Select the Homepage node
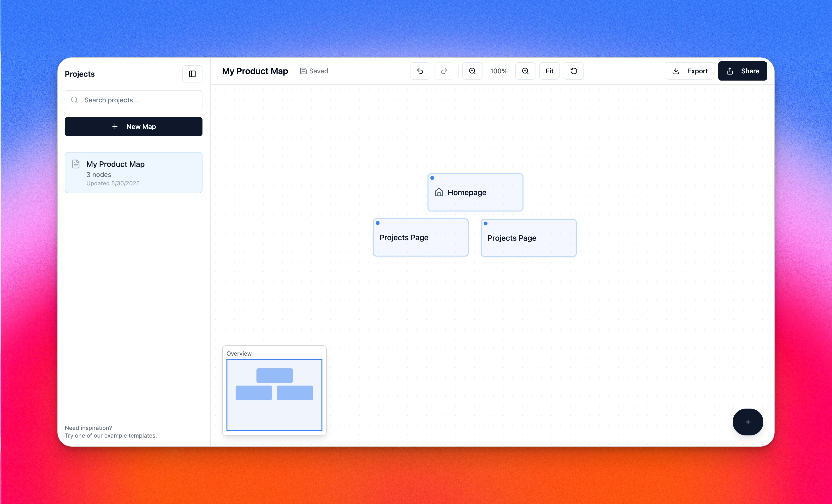 475,193
